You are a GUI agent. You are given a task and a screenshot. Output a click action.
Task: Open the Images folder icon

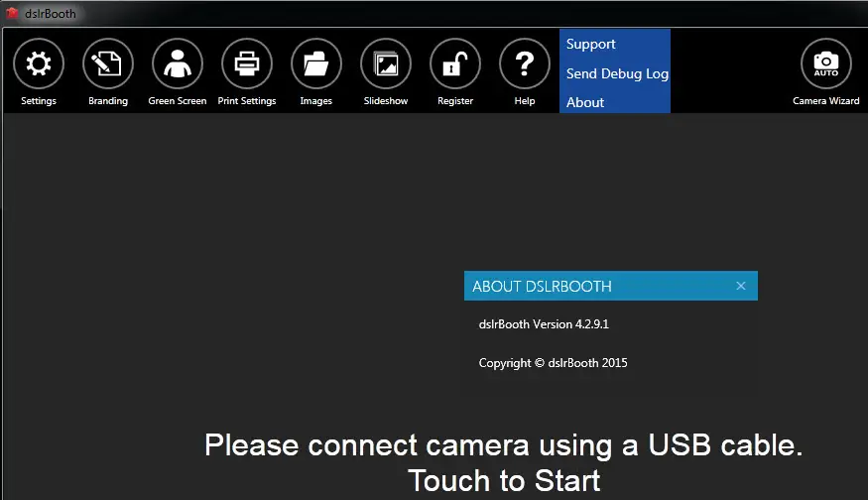tap(316, 63)
